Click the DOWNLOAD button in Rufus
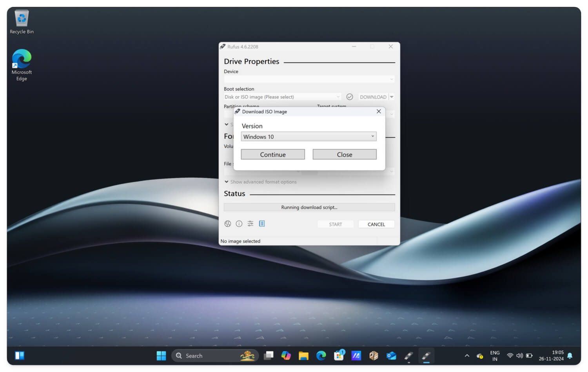This screenshot has height=372, width=588. [373, 97]
